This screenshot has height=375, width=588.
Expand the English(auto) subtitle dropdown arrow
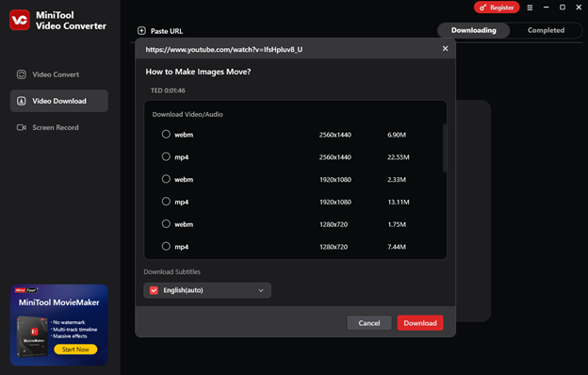pos(261,290)
